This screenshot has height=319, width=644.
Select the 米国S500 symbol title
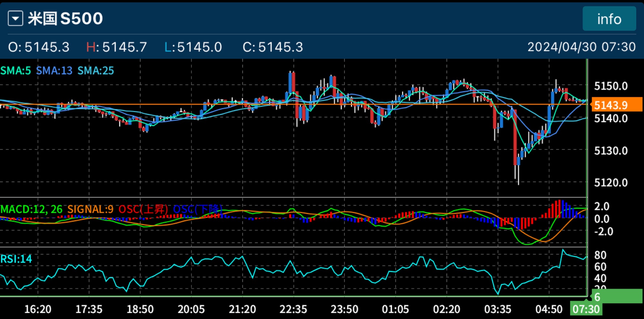pos(65,18)
